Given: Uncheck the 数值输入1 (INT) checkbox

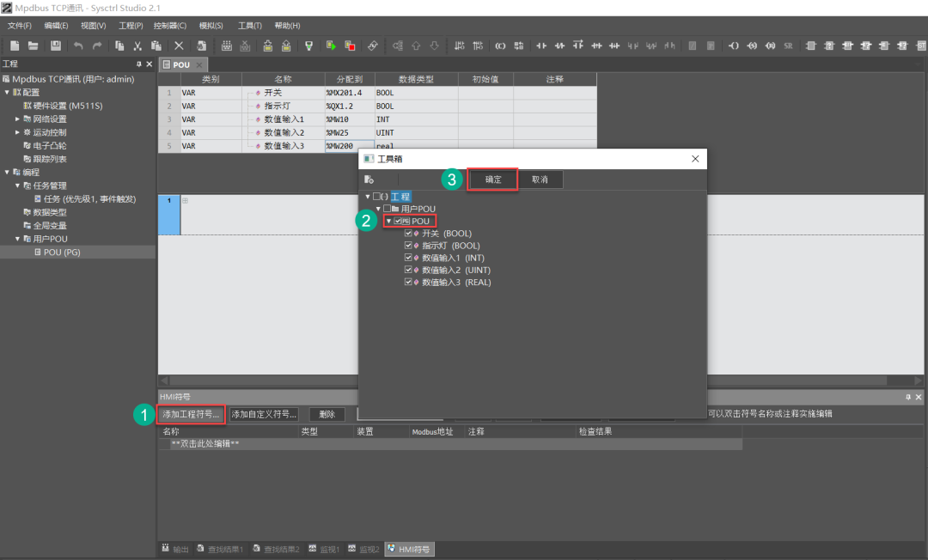Looking at the screenshot, I should (408, 258).
